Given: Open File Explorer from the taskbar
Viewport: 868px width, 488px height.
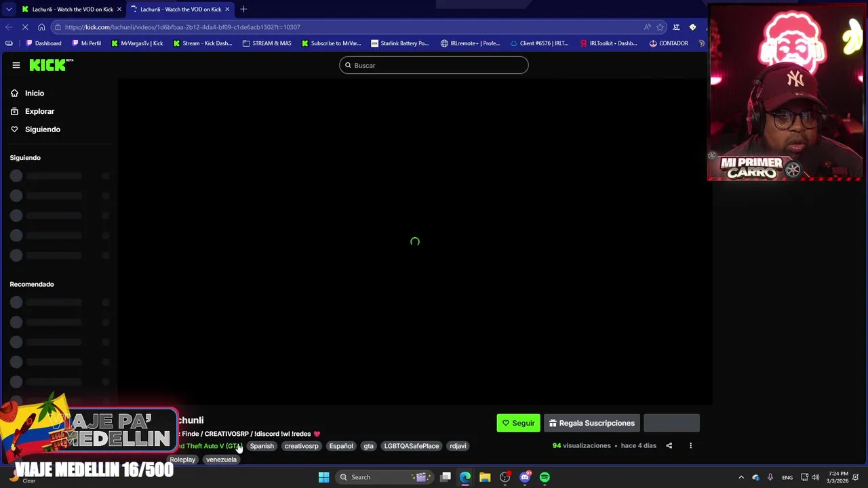Looking at the screenshot, I should pos(485,477).
